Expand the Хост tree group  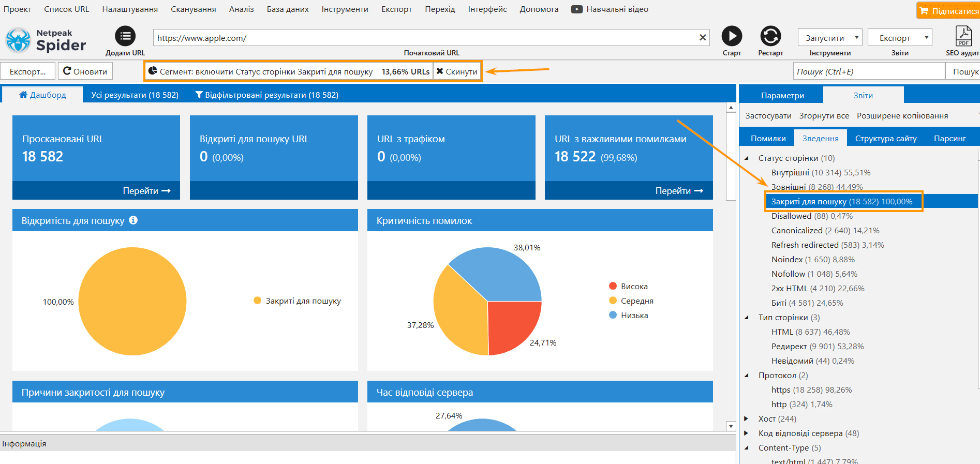pos(746,418)
